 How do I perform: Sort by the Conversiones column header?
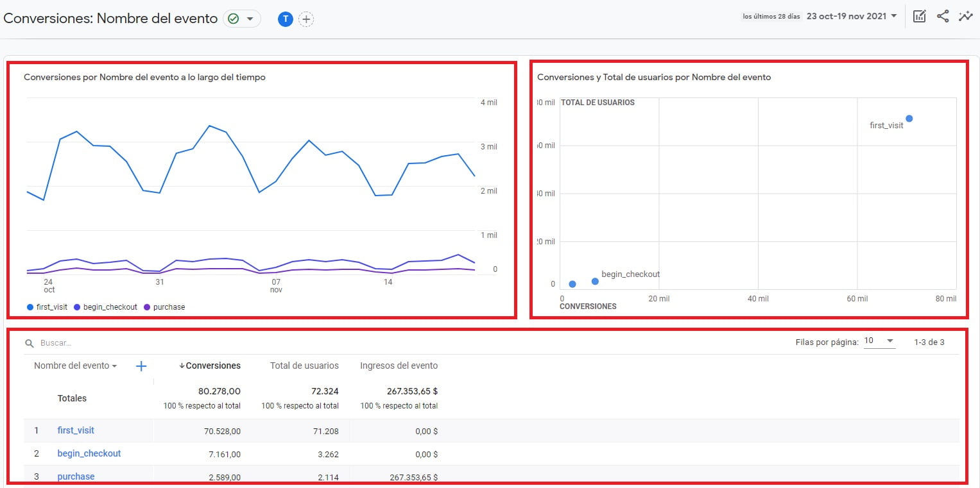[213, 366]
